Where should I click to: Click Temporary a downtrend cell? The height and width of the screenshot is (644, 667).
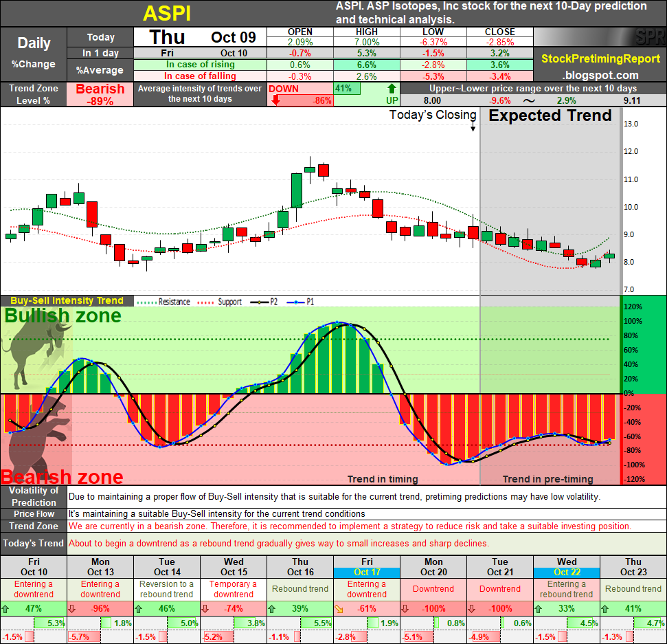click(x=234, y=590)
